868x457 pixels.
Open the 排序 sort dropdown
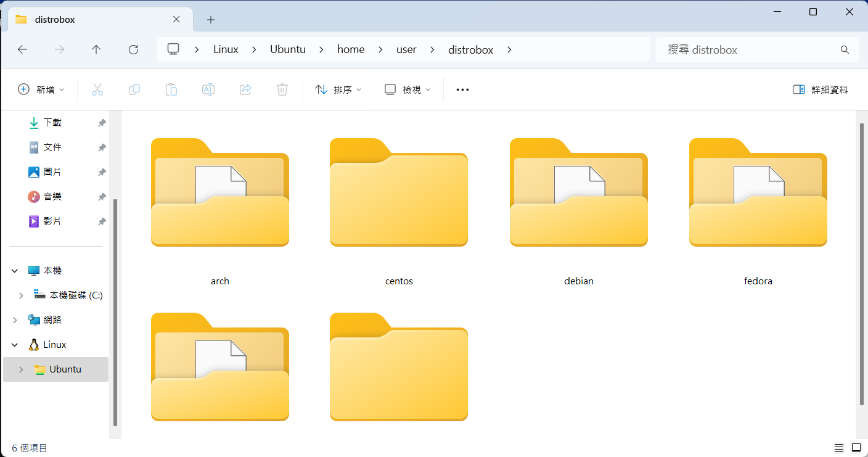338,89
